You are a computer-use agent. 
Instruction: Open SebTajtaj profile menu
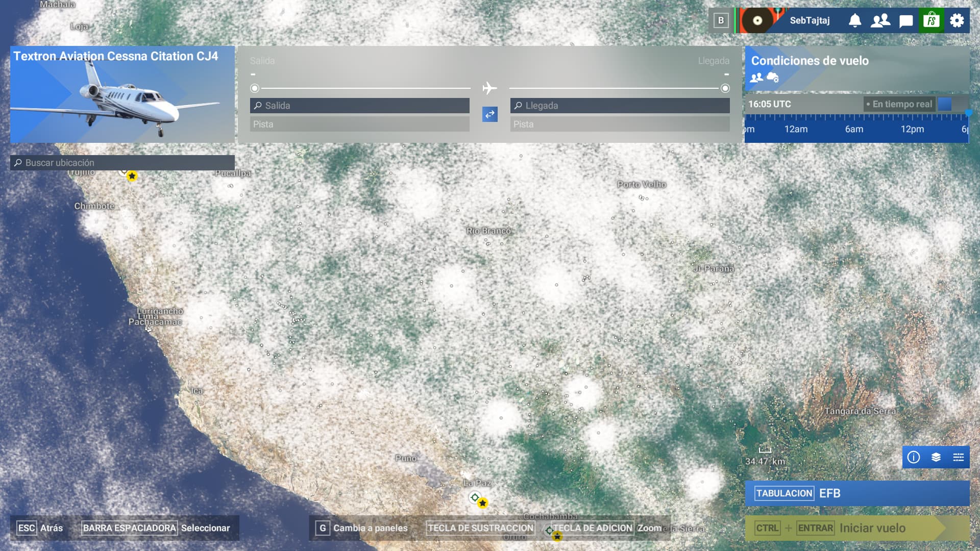[x=810, y=20]
